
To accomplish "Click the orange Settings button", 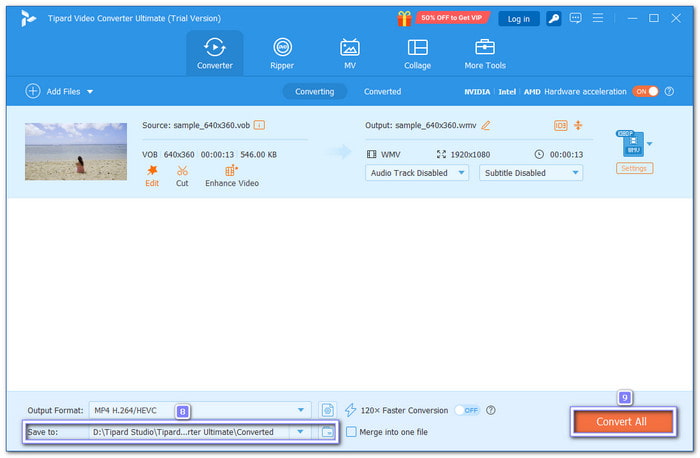I will [634, 168].
